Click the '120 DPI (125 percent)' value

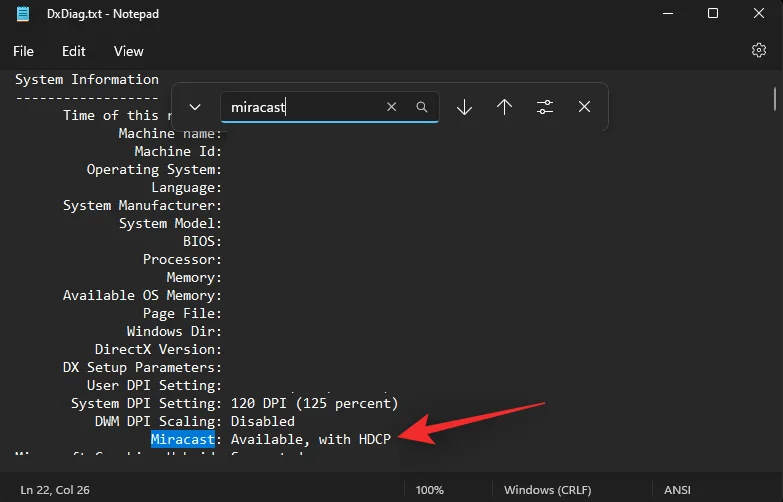314,403
